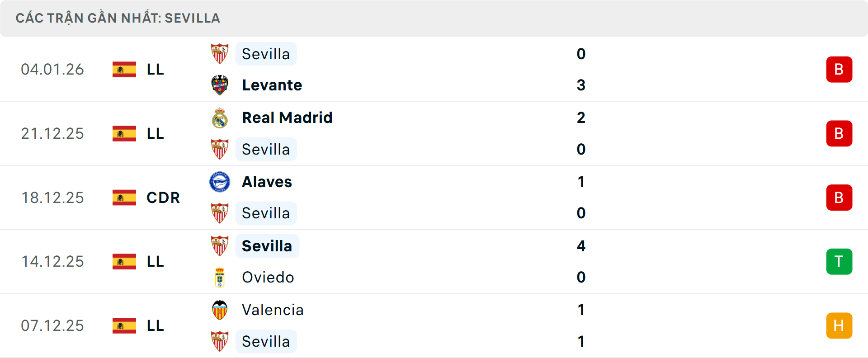Expand the Valencia match row for details
The image size is (868, 358).
click(x=434, y=325)
